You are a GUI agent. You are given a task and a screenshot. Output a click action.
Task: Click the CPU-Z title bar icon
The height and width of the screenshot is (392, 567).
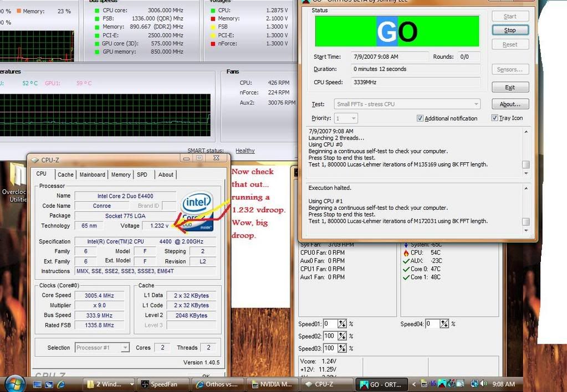pos(35,160)
